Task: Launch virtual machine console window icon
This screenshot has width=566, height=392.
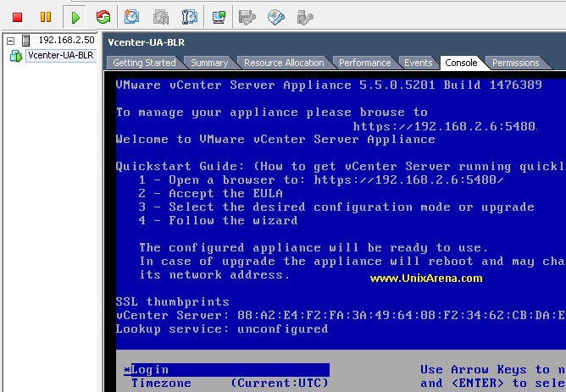Action: tap(219, 17)
